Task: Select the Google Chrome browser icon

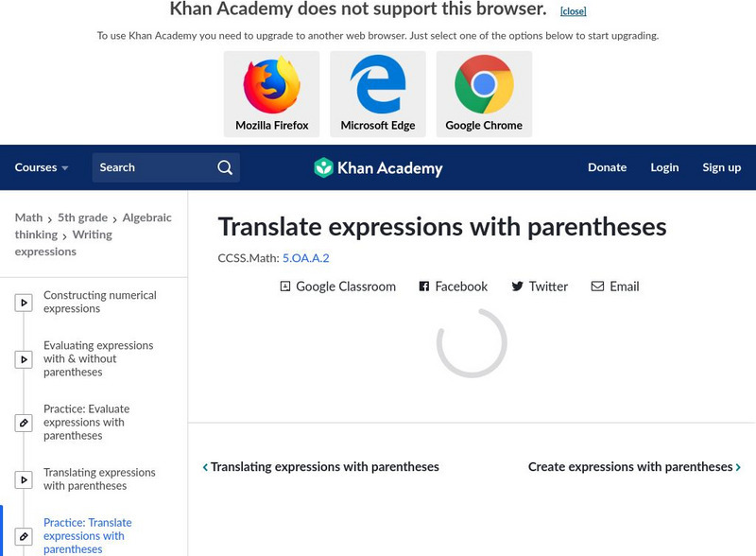Action: coord(485,85)
